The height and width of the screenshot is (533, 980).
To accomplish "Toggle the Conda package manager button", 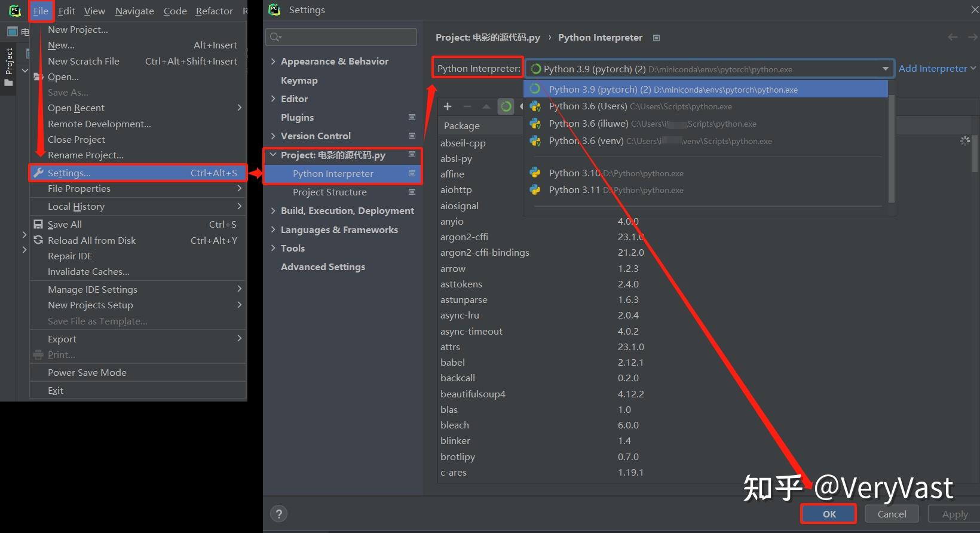I will click(506, 106).
